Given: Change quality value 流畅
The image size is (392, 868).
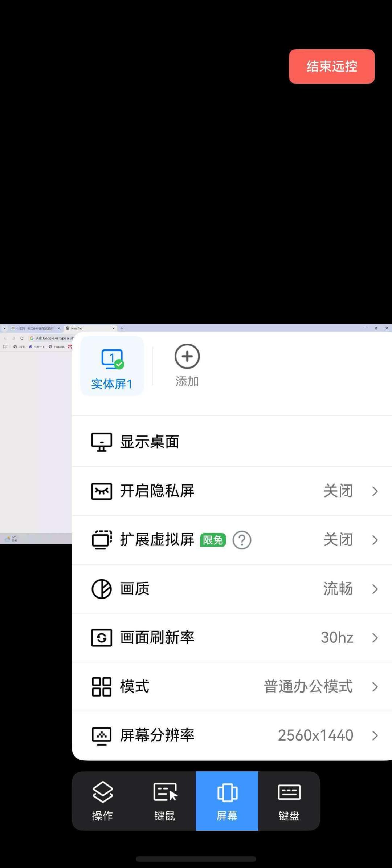Looking at the screenshot, I should click(x=338, y=589).
